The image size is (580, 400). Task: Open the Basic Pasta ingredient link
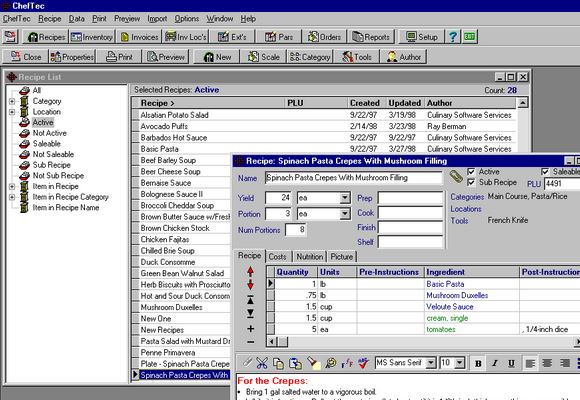tap(445, 284)
